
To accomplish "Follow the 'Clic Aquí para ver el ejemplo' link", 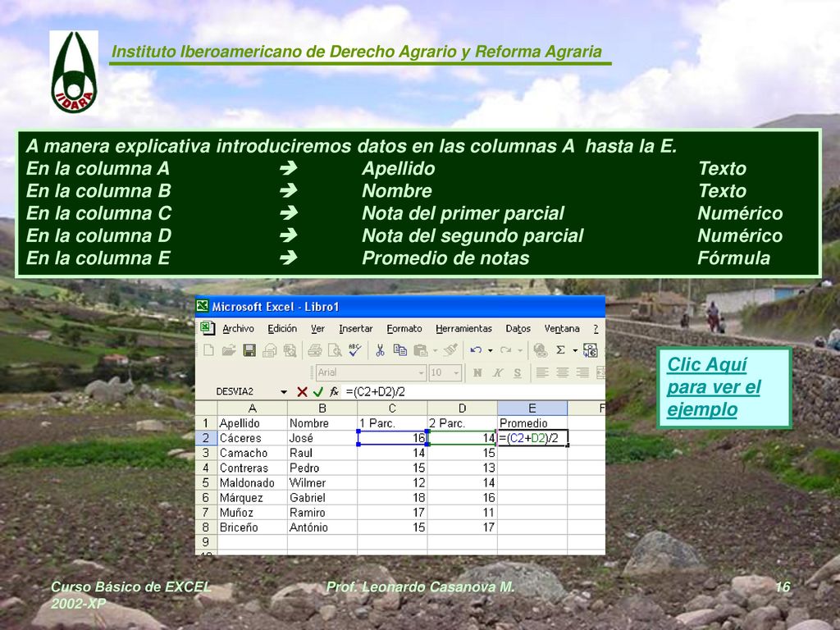I will click(714, 387).
